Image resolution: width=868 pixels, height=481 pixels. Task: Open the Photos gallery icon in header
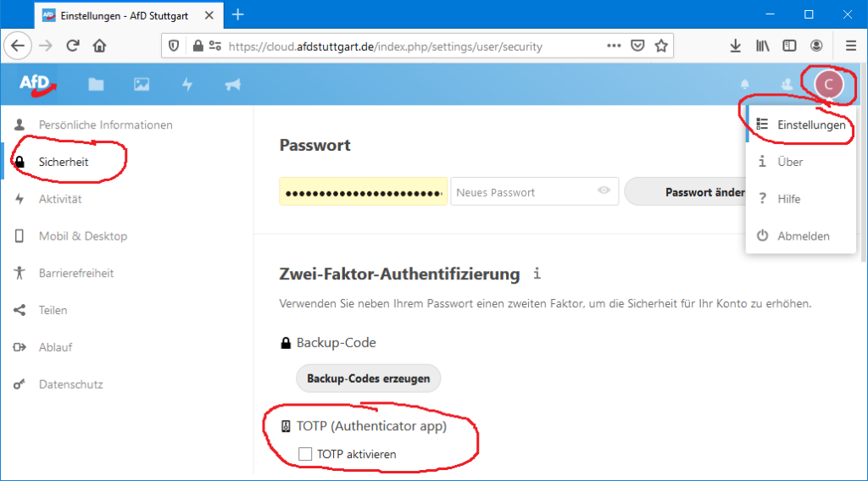pos(142,84)
